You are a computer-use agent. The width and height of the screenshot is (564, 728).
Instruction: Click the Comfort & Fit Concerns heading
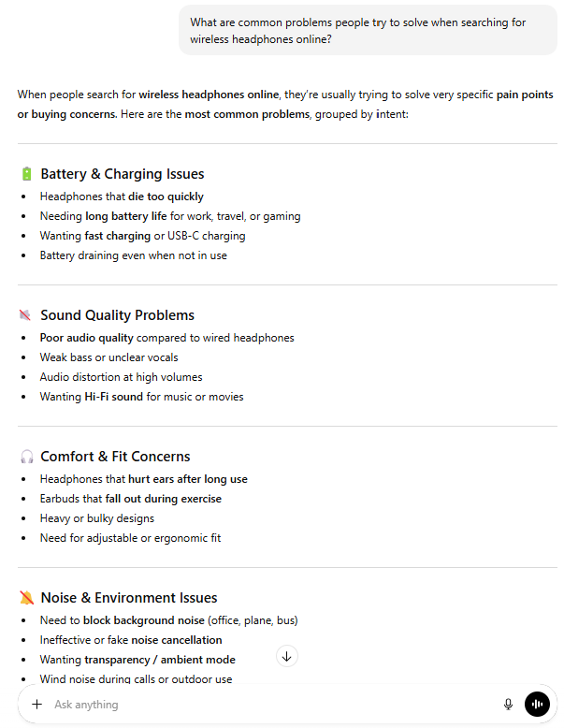click(x=115, y=457)
